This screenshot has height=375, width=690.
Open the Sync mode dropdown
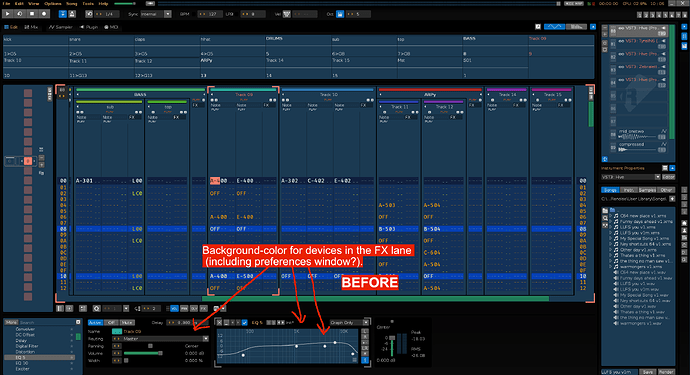click(156, 14)
